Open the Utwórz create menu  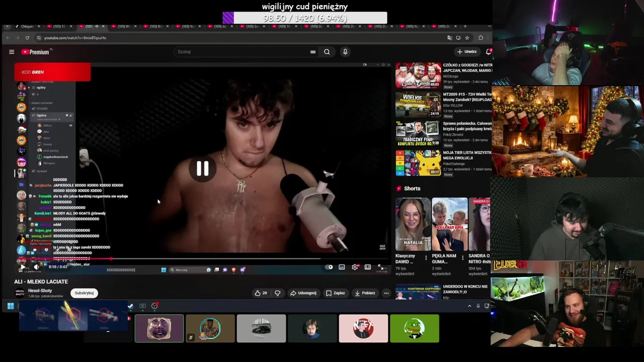tap(467, 52)
